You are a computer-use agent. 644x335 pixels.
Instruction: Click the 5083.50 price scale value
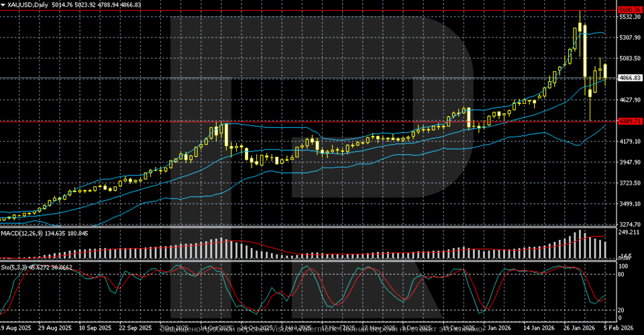pyautogui.click(x=629, y=58)
